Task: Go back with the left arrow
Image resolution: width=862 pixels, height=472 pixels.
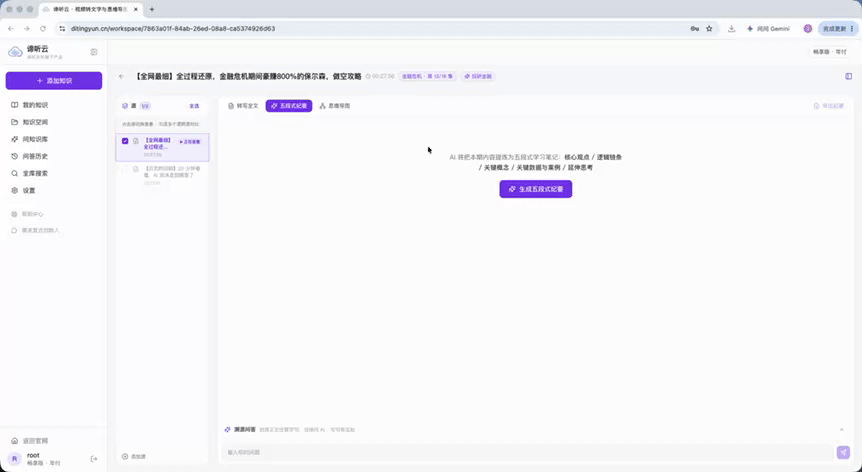Action: pos(121,76)
